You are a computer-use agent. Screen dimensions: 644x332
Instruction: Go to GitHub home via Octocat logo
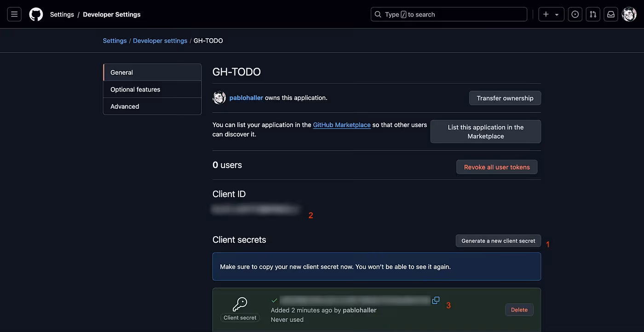36,14
